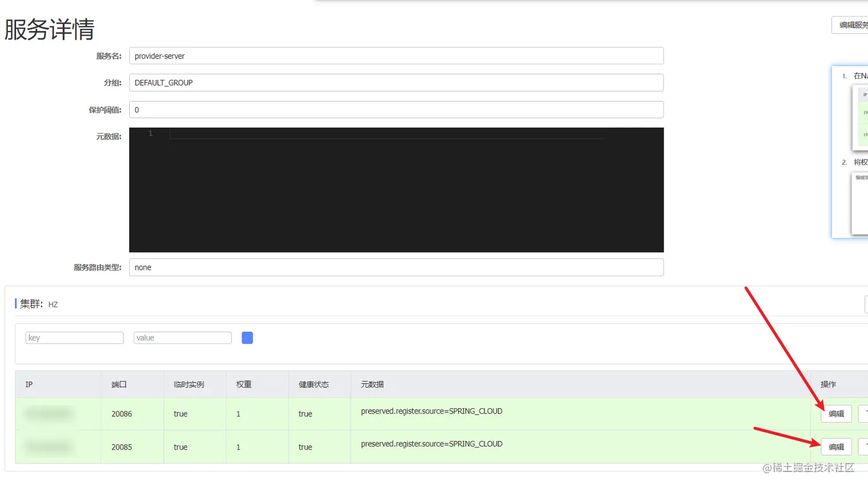Click the service name field 'provider-server'
Viewport: 868px width, 487px height.
pyautogui.click(x=396, y=56)
